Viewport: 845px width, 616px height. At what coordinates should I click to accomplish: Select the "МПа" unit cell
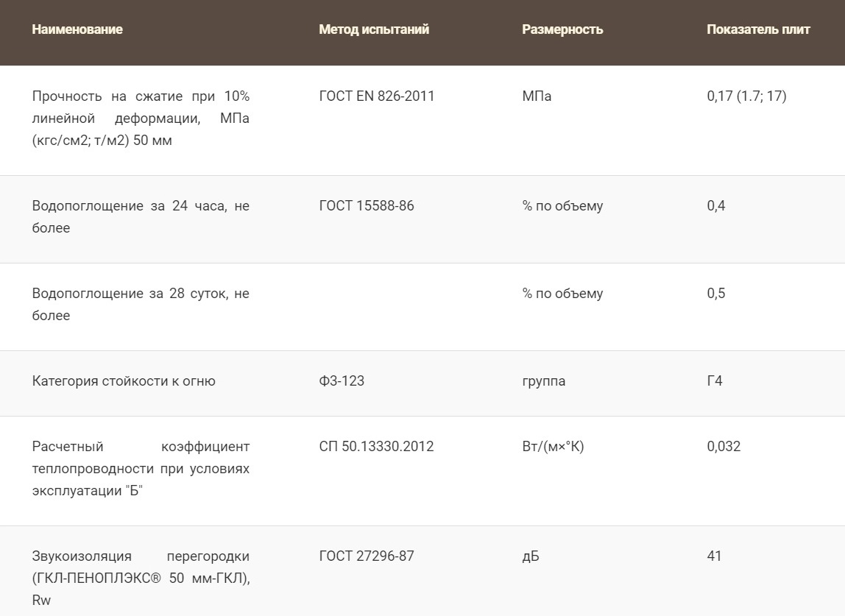point(537,96)
